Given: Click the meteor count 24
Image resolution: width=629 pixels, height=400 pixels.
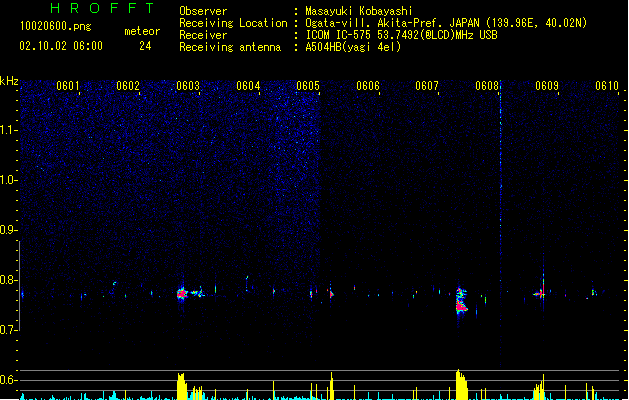Looking at the screenshot, I should coord(145,46).
